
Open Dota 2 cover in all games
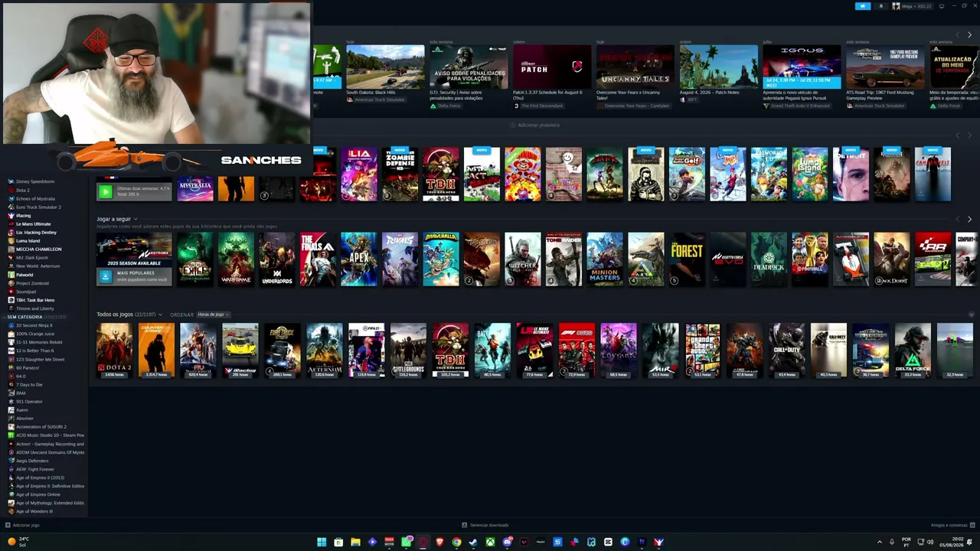pos(114,350)
